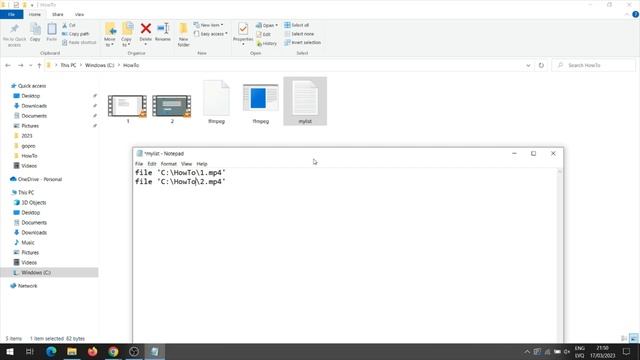
Task: Switch to the View ribbon tab
Action: tap(79, 14)
